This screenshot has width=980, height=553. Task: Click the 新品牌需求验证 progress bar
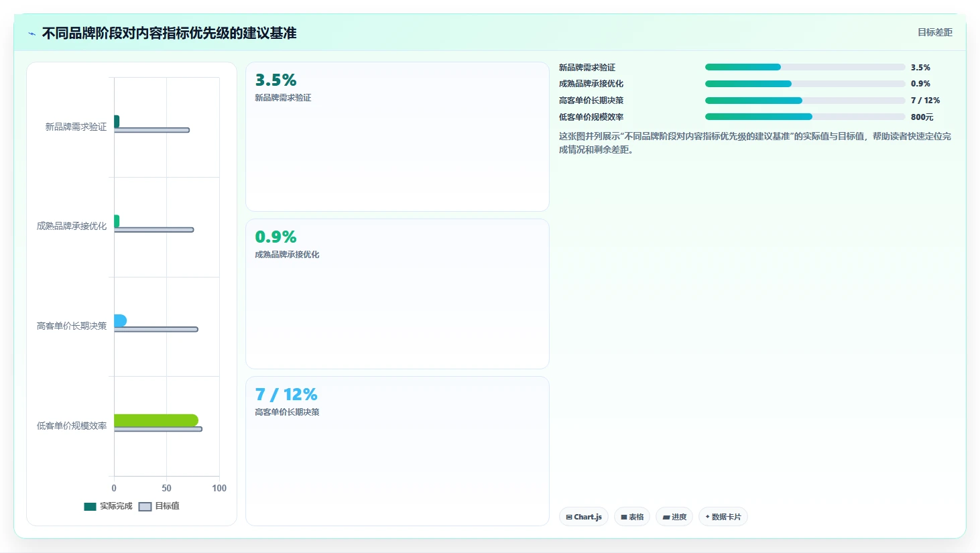click(805, 67)
